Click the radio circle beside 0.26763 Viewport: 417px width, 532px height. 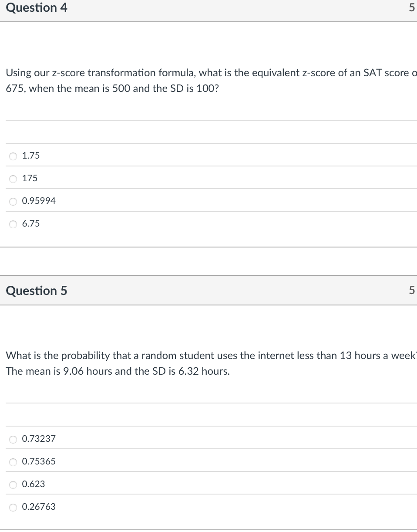pyautogui.click(x=13, y=507)
